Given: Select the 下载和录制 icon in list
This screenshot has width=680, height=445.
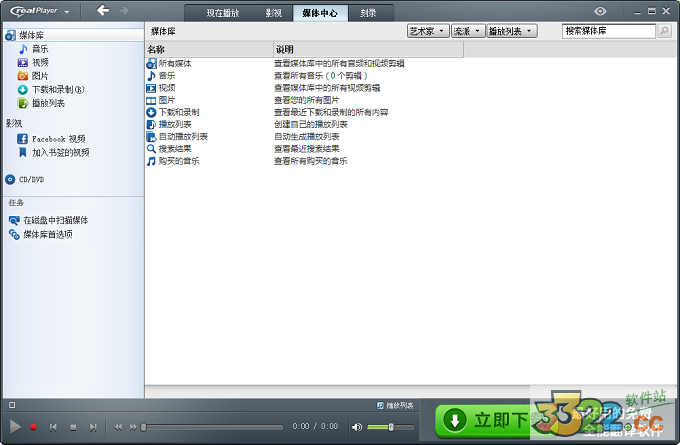Looking at the screenshot, I should [151, 112].
